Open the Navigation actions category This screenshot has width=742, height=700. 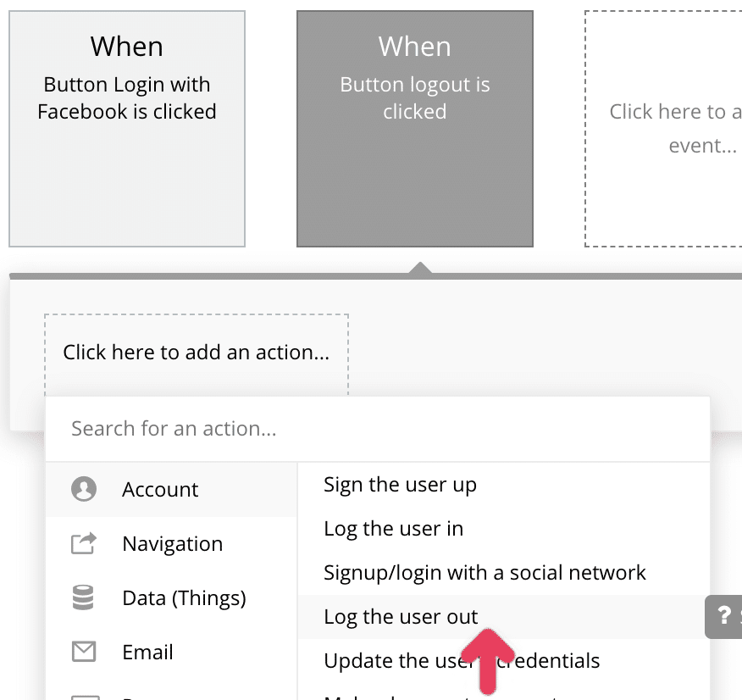(x=172, y=543)
